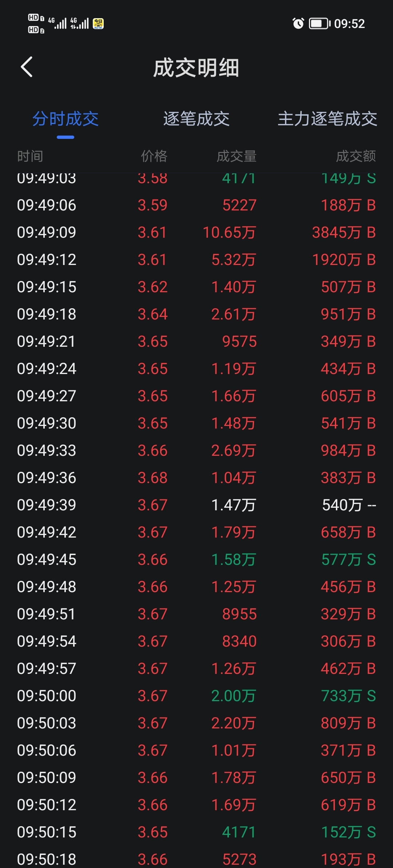Tap the first 4G signal bars icon
Image resolution: width=393 pixels, height=868 pixels.
(57, 23)
